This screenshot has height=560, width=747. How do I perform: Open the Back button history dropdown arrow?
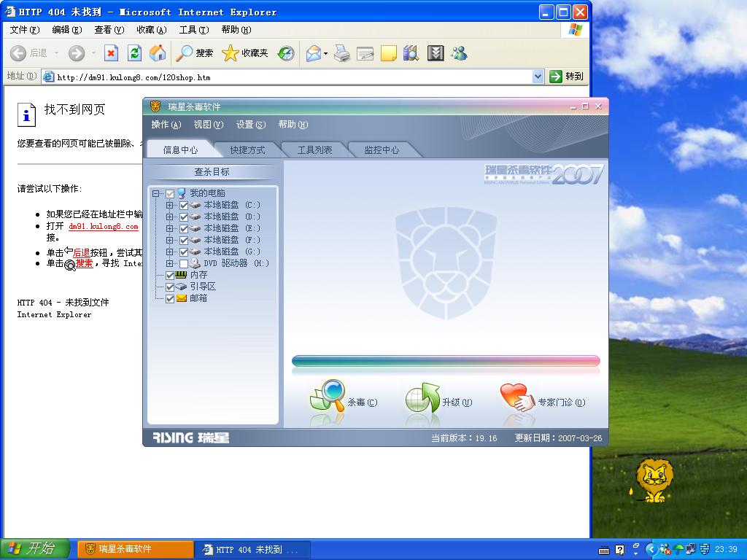(x=56, y=52)
